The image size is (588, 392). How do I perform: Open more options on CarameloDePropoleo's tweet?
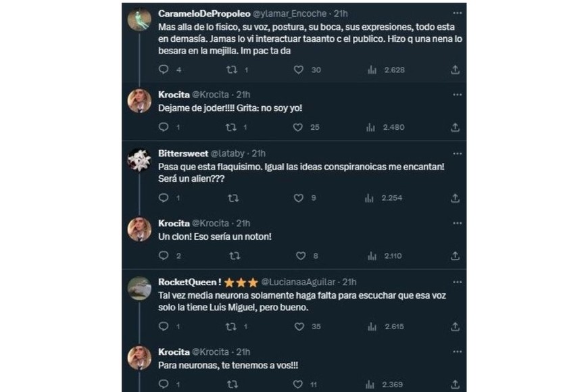(x=456, y=13)
